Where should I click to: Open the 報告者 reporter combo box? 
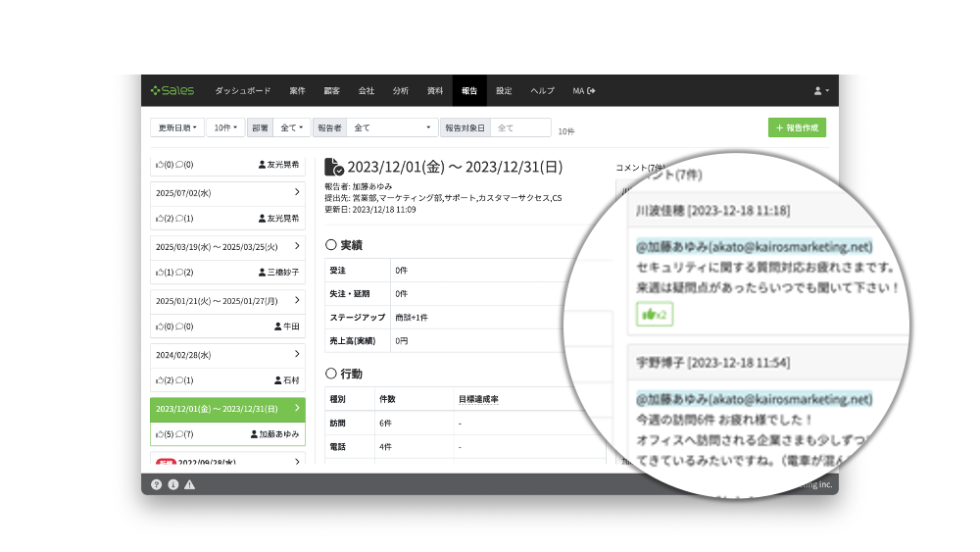point(392,127)
